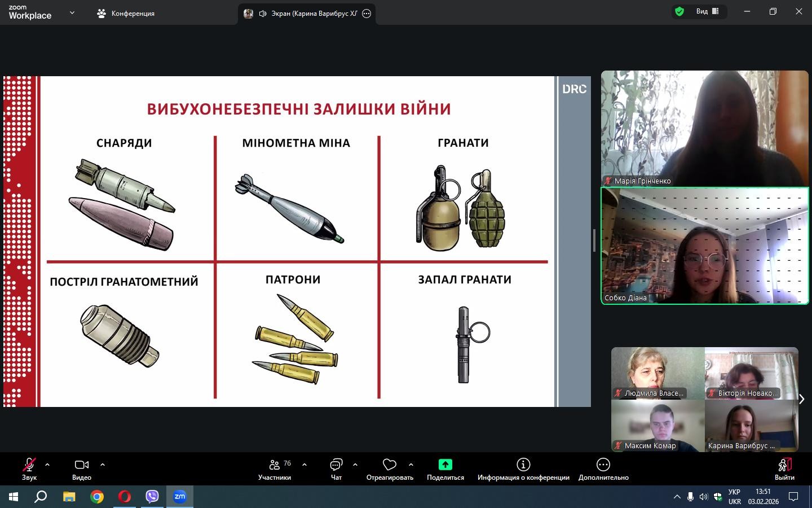Open the Дополнительно more options icon
The height and width of the screenshot is (508, 812).
pos(603,465)
